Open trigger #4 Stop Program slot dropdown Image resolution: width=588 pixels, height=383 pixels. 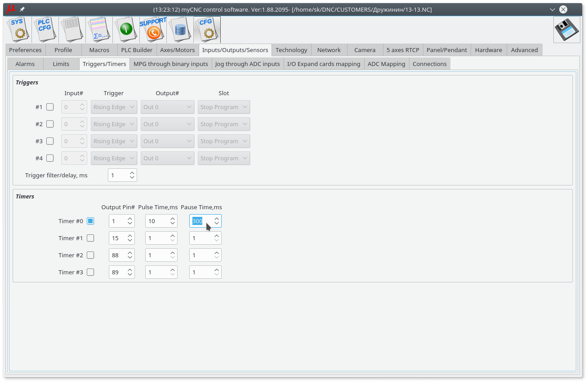coord(224,158)
